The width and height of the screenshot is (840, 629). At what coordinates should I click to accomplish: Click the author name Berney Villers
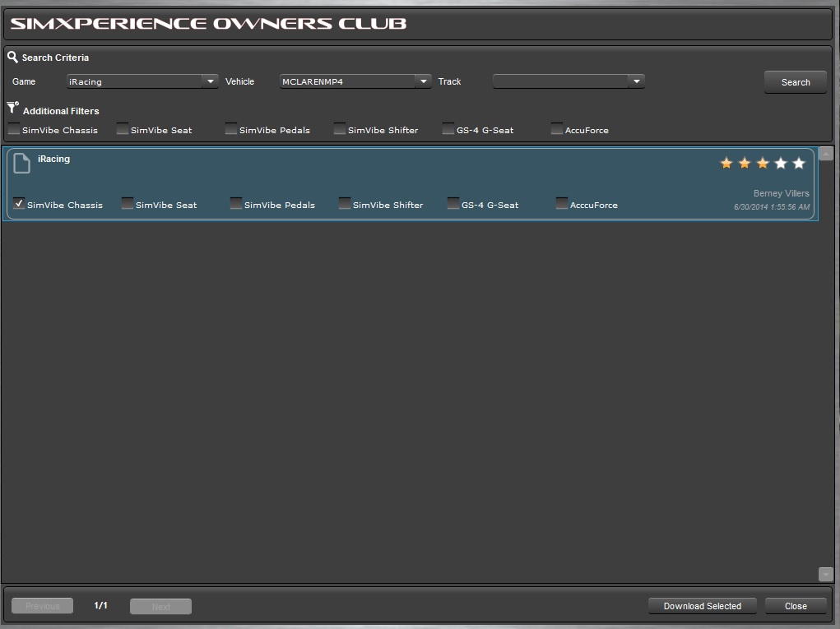click(781, 193)
